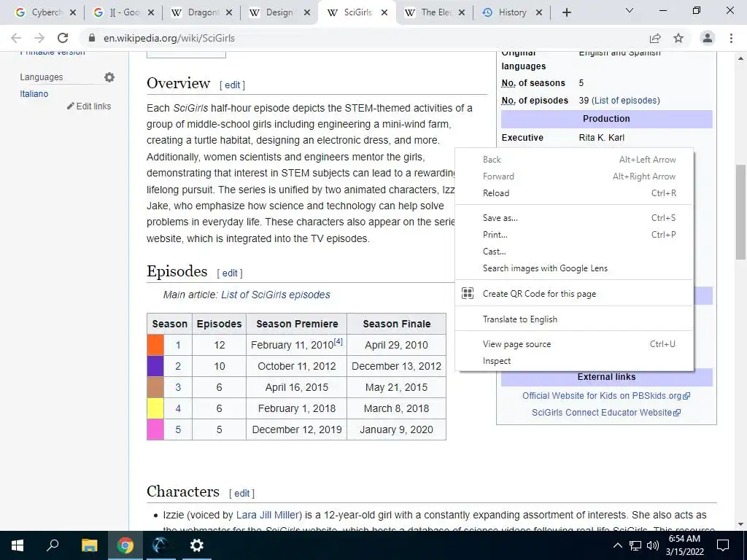Image resolution: width=747 pixels, height=560 pixels.
Task: Choose Create QR Code for this page
Action: tap(574, 294)
